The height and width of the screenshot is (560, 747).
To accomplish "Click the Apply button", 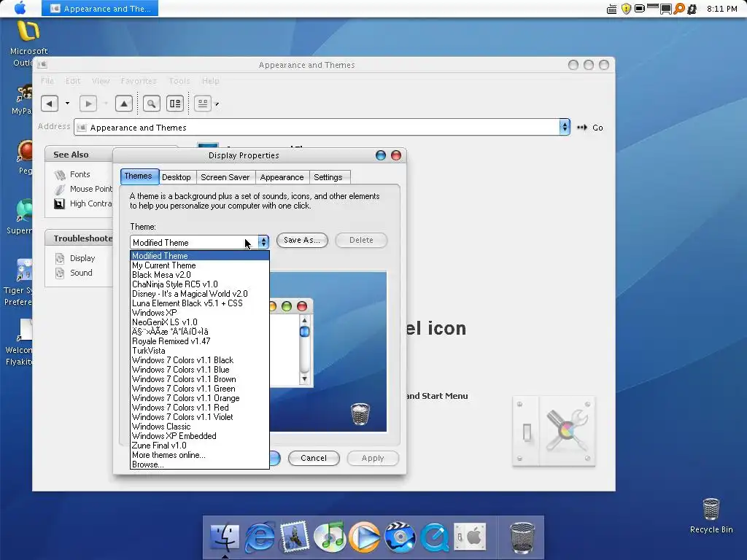I will (373, 458).
